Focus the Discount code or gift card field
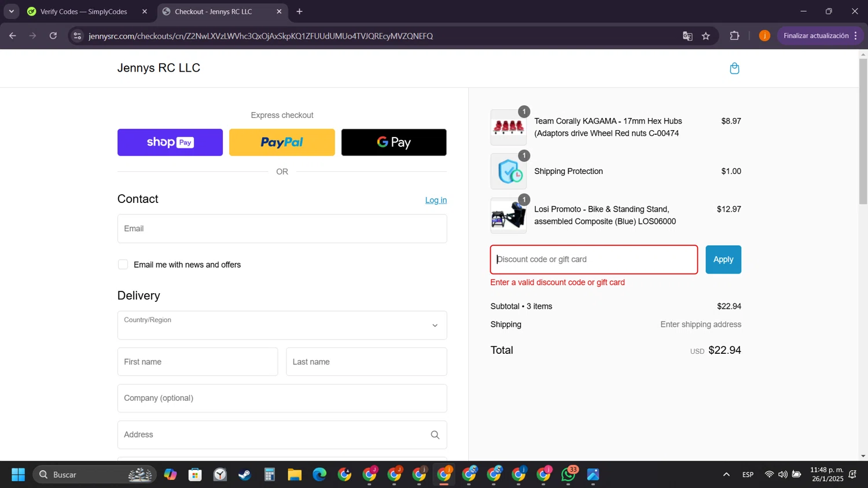This screenshot has width=868, height=488. coord(594,260)
